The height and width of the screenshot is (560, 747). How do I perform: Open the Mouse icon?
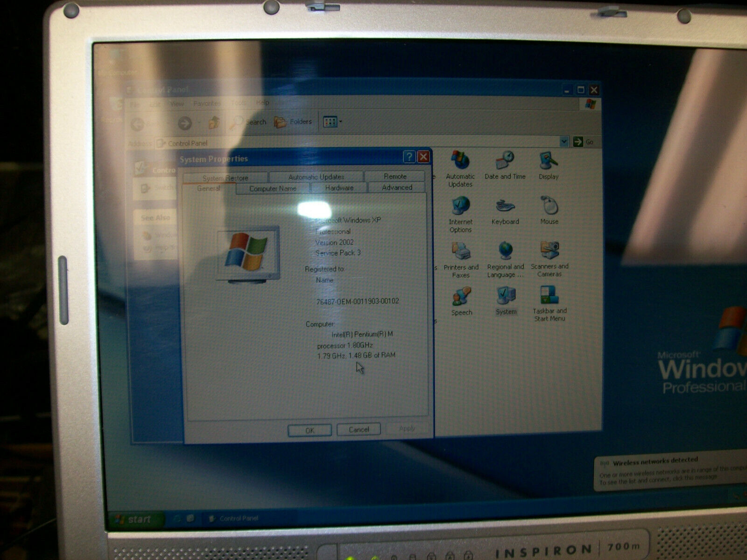(549, 210)
